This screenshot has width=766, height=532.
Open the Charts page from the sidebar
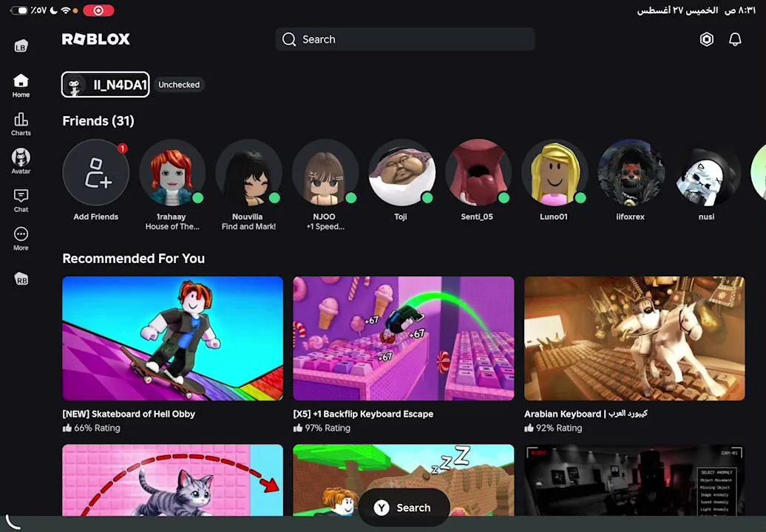[21, 124]
